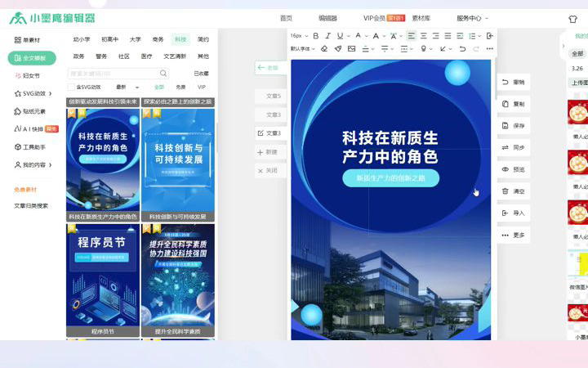
Task: Center-align text using the toolbar icon
Action: (424, 36)
